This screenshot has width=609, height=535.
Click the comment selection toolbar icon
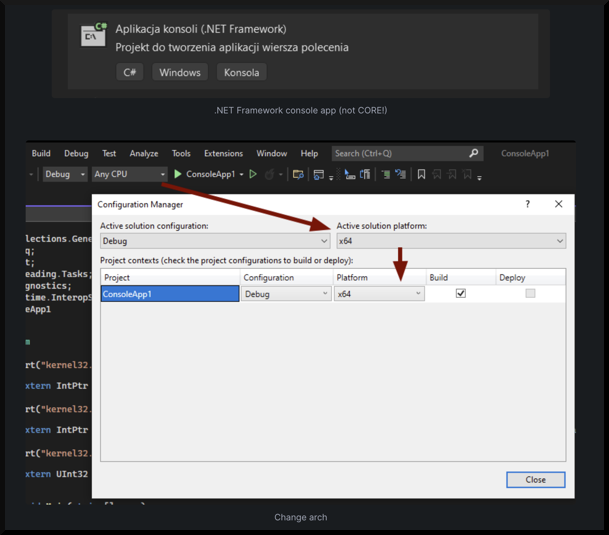coord(385,174)
